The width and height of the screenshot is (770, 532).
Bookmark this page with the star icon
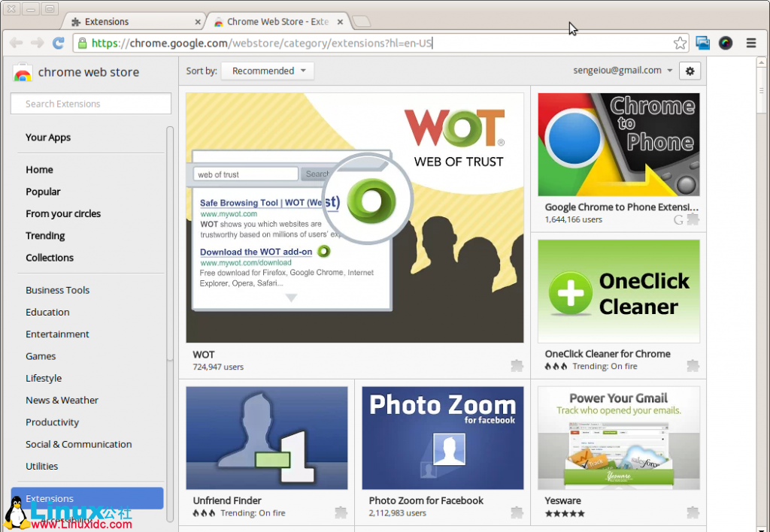pyautogui.click(x=680, y=43)
